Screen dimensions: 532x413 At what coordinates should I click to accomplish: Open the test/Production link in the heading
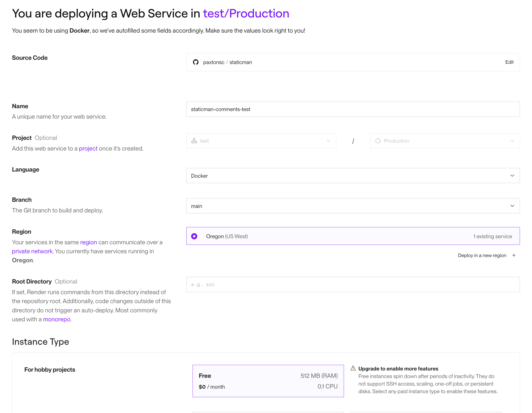pos(246,13)
